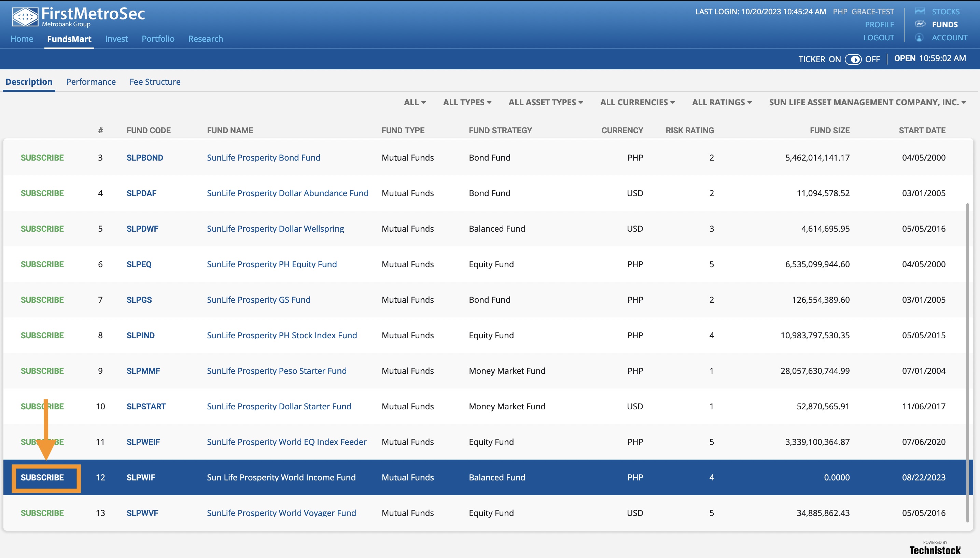The height and width of the screenshot is (558, 980).
Task: Subscribe to Sun Life Prosperity World Income Fund
Action: point(42,477)
